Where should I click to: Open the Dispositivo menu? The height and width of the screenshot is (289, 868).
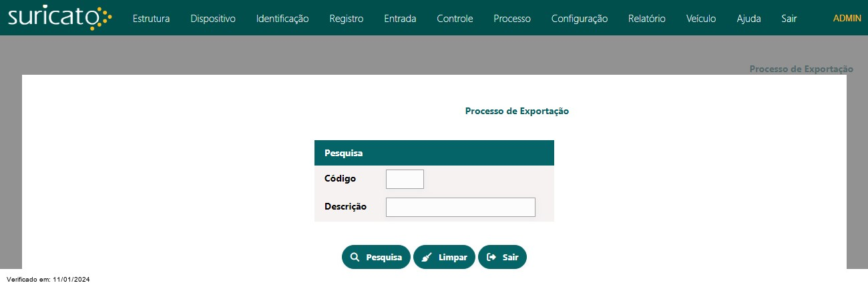click(x=213, y=19)
